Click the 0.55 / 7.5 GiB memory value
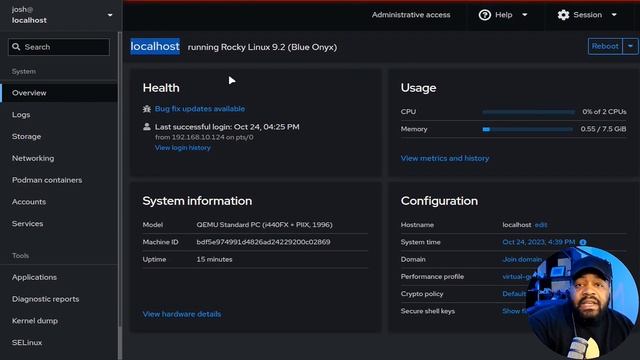Viewport: 640px width, 360px height. [603, 129]
